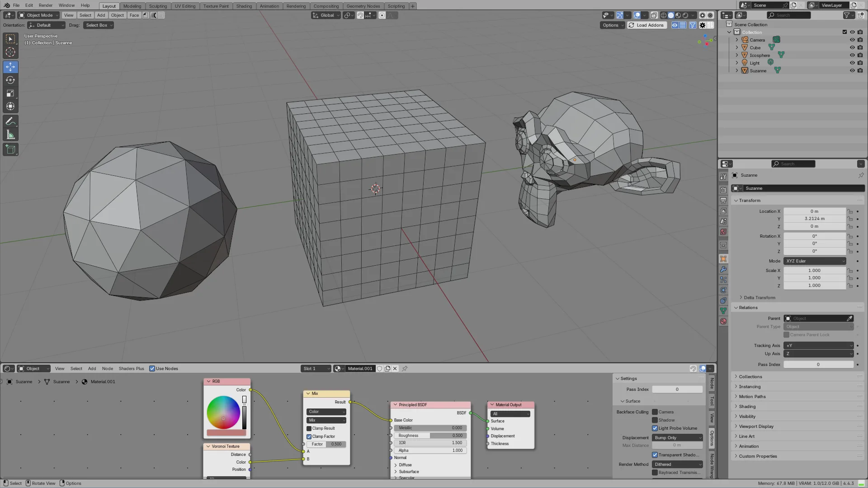Open the Object Data properties tab
Image resolution: width=868 pixels, height=488 pixels.
click(x=723, y=311)
